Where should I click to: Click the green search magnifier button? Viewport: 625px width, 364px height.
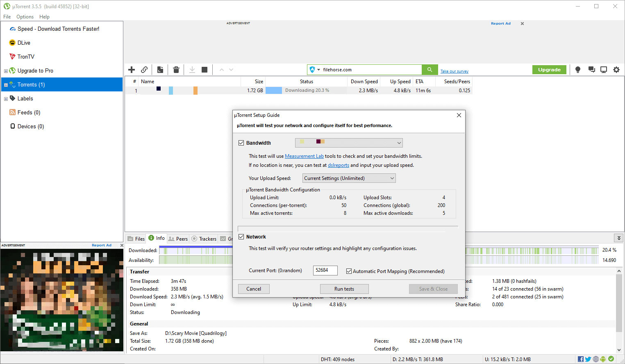pos(430,70)
